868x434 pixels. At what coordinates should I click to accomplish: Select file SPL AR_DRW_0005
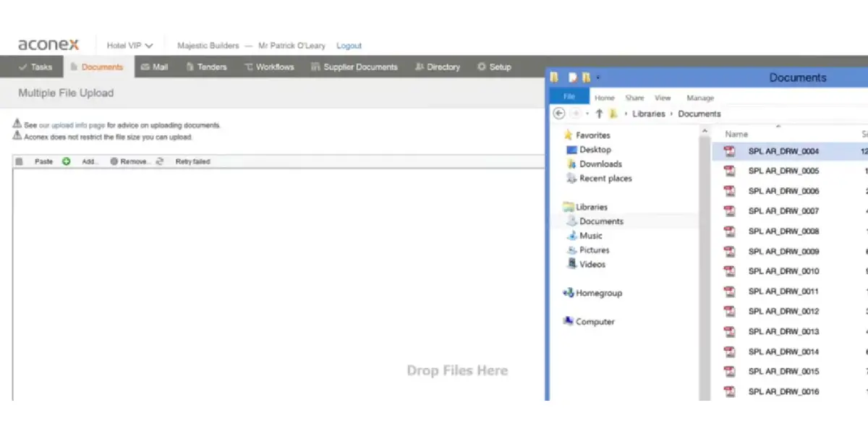tap(783, 171)
